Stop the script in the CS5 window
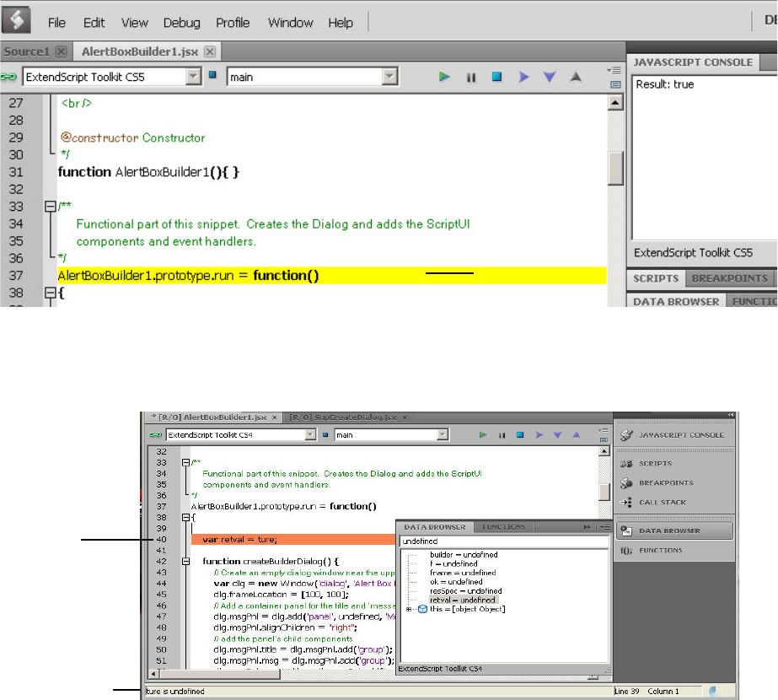 coord(496,77)
